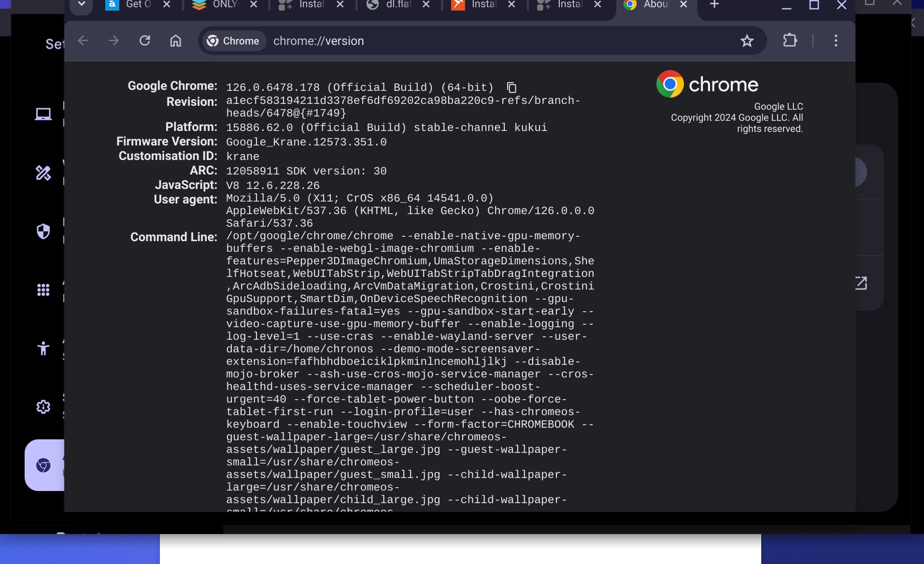Open the Extensions puzzle-piece menu

(x=790, y=40)
